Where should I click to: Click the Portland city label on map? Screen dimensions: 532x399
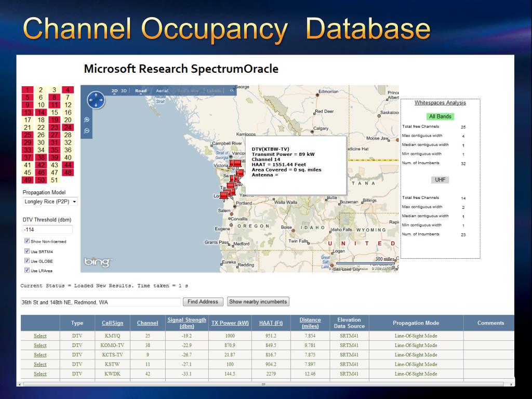click(x=244, y=203)
